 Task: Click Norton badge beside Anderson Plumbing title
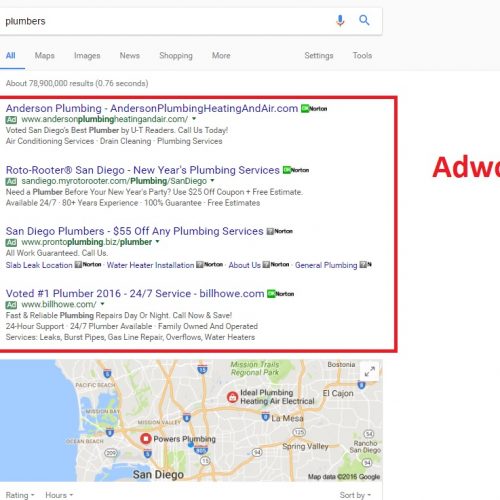pyautogui.click(x=314, y=109)
